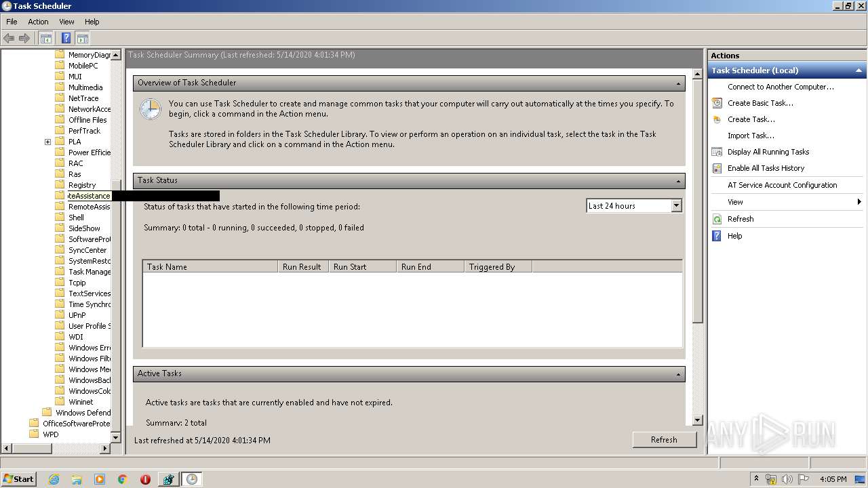
Task: Select the Wininet folder in tree
Action: pos(81,402)
